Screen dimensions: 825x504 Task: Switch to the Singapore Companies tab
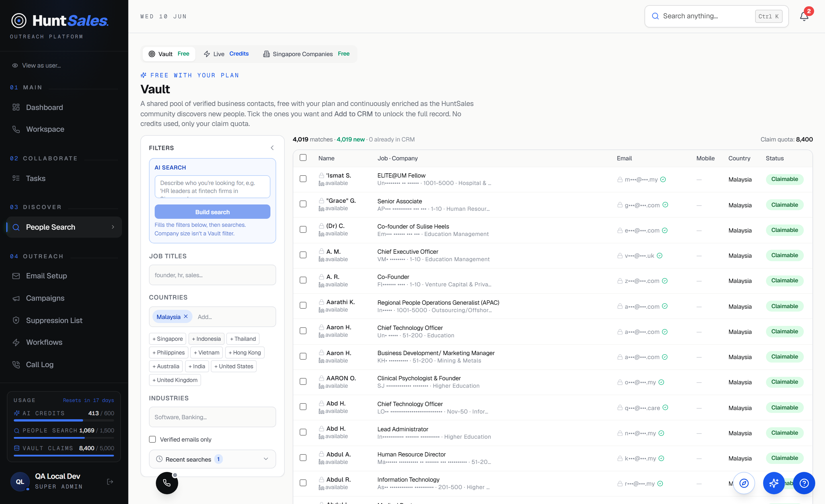[x=306, y=54]
